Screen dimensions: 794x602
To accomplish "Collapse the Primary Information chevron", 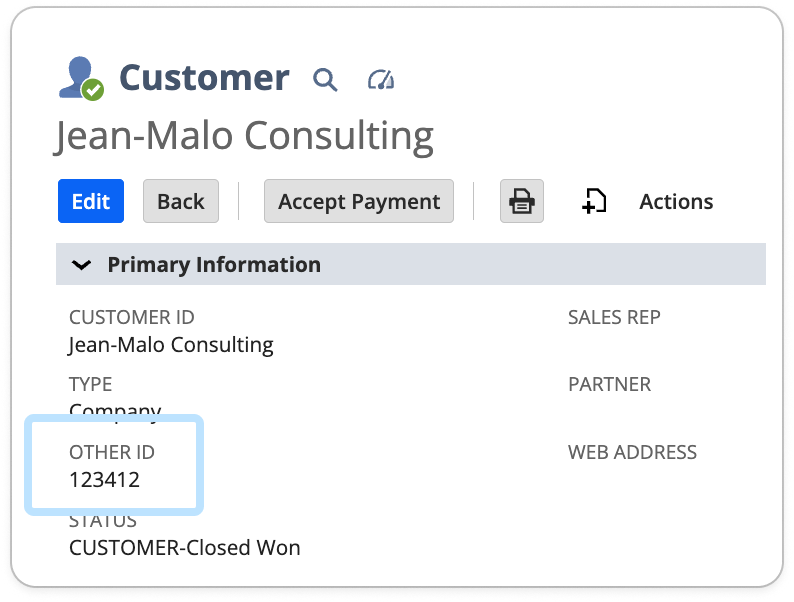I will tap(82, 265).
